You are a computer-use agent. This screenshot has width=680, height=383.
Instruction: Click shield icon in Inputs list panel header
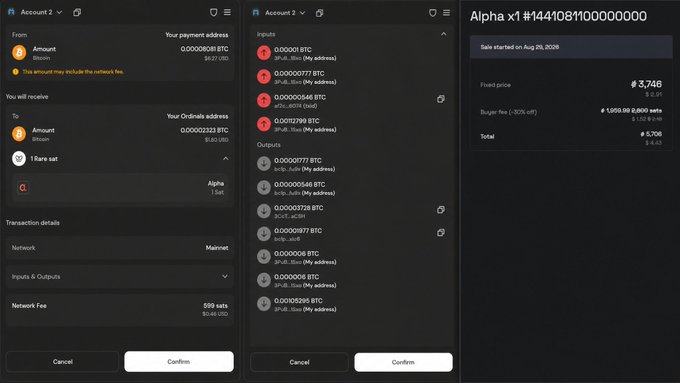tap(432, 13)
